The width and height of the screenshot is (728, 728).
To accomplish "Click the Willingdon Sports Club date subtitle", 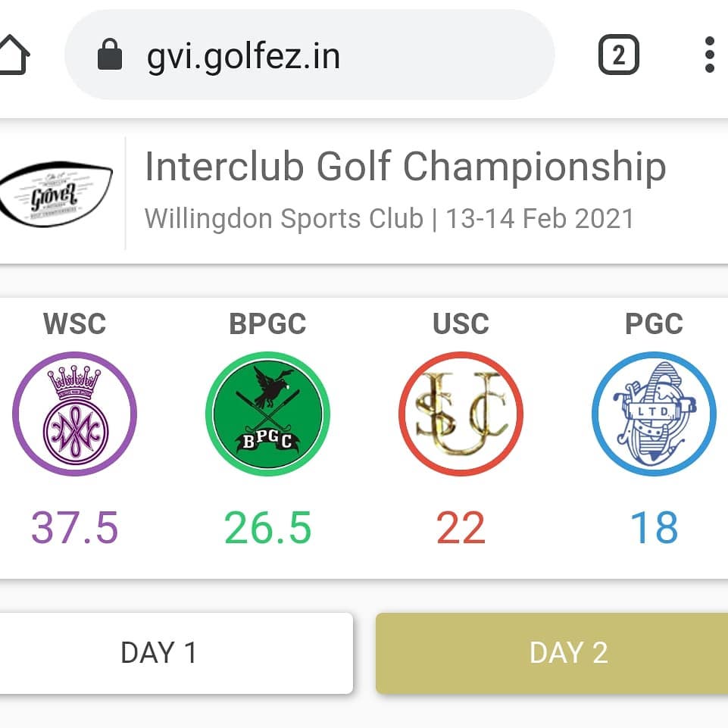I will pyautogui.click(x=389, y=218).
